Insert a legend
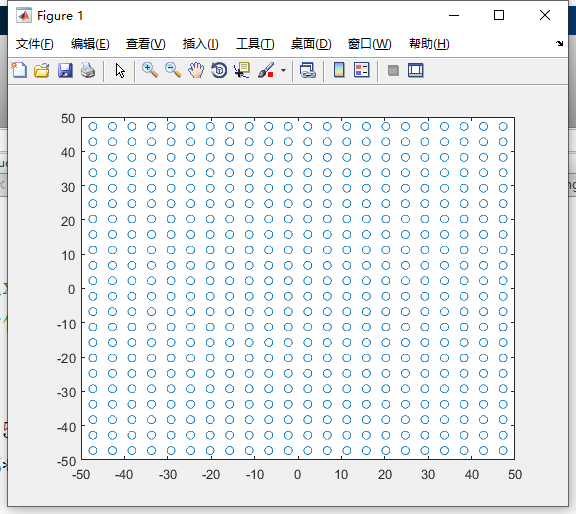The image size is (576, 514). click(x=361, y=70)
